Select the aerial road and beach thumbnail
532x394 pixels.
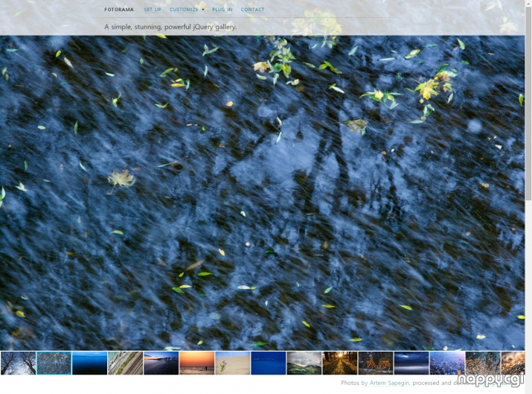(x=125, y=363)
